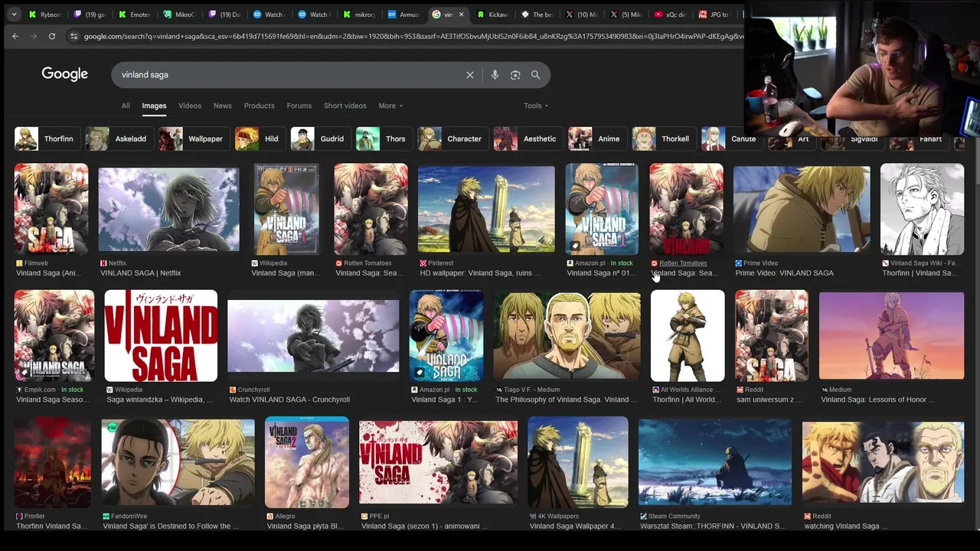This screenshot has height=551, width=980.
Task: Switch to the Rybson tab
Action: coord(45,14)
